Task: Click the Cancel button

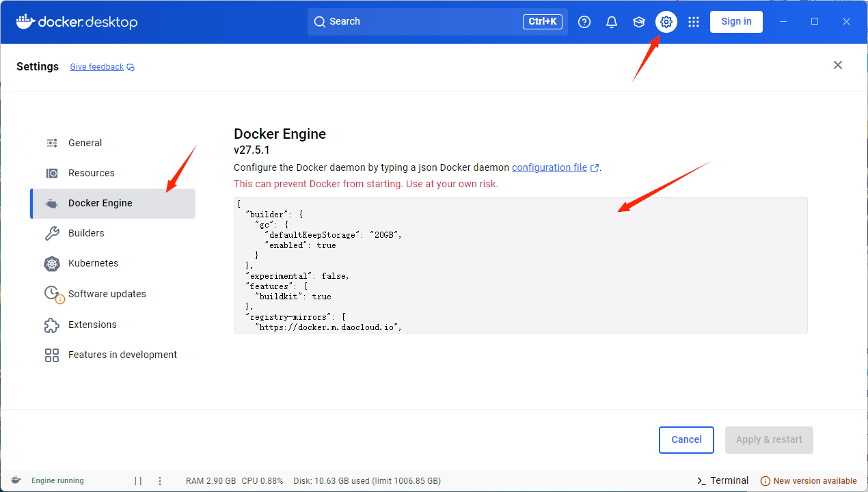Action: pos(686,440)
